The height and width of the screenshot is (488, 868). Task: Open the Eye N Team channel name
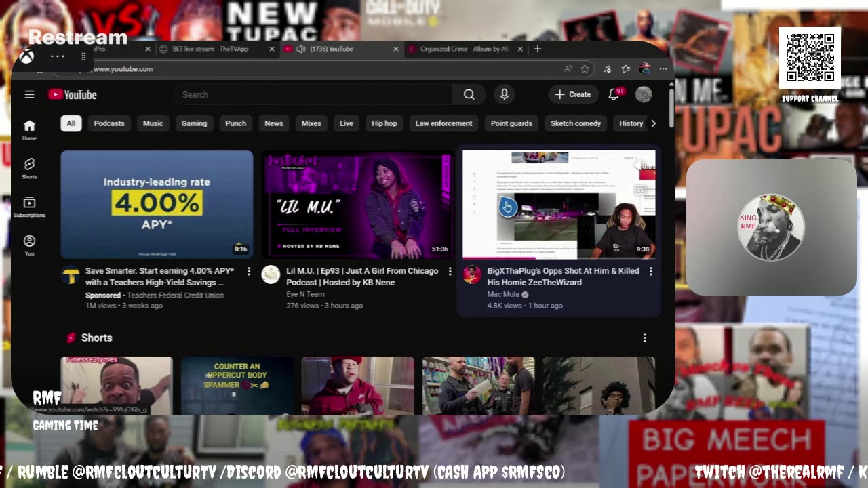pyautogui.click(x=305, y=294)
